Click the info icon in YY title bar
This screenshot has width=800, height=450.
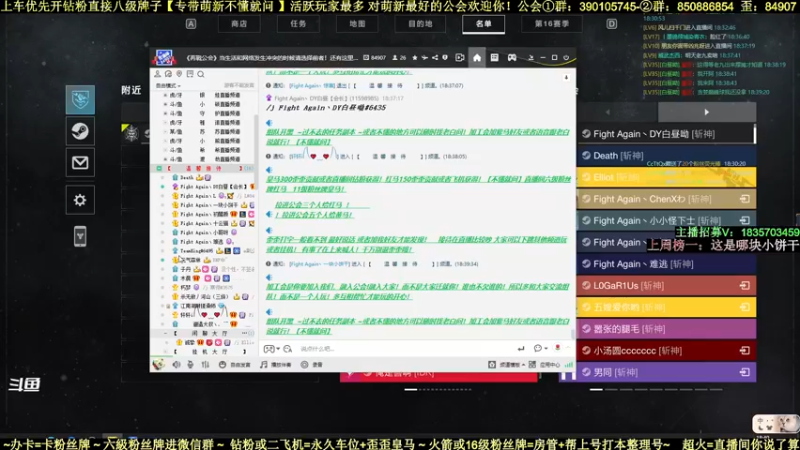(445, 58)
